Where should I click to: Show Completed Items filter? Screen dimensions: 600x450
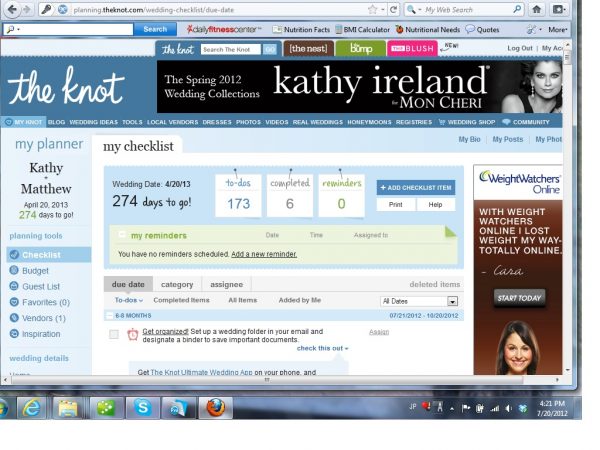click(x=181, y=300)
